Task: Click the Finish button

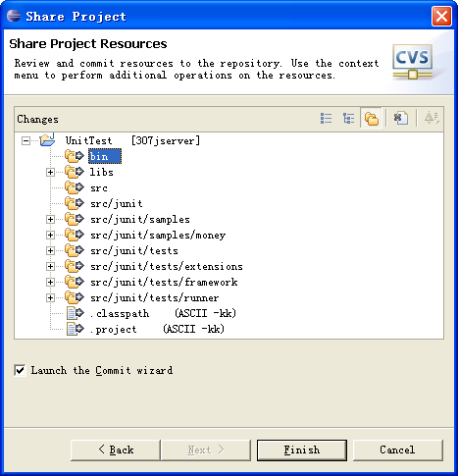Action: click(302, 450)
